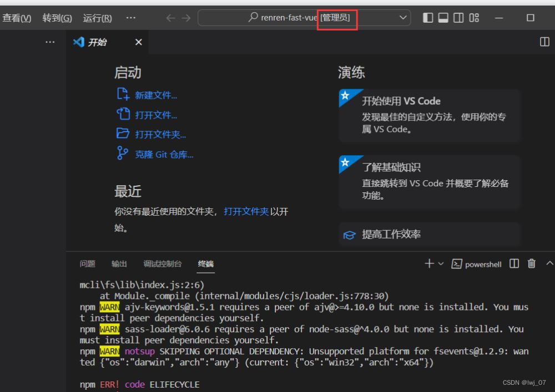Create a new terminal with plus icon
555x392 pixels.
point(429,264)
